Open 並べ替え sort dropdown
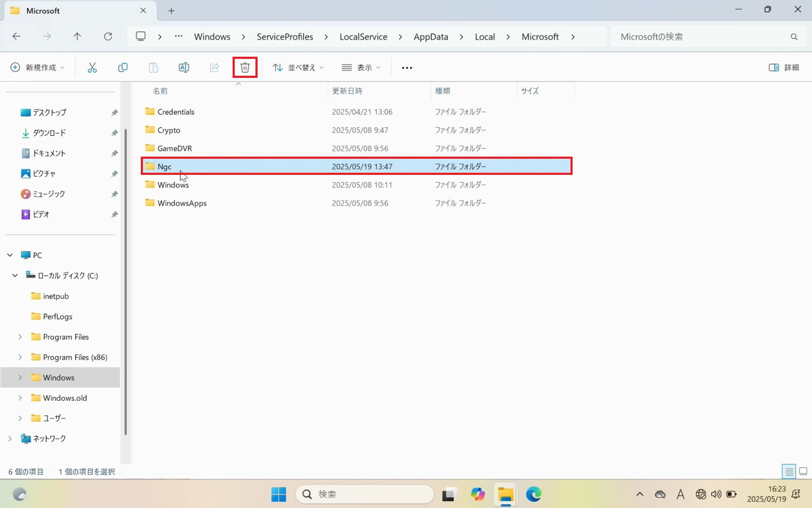 click(298, 67)
